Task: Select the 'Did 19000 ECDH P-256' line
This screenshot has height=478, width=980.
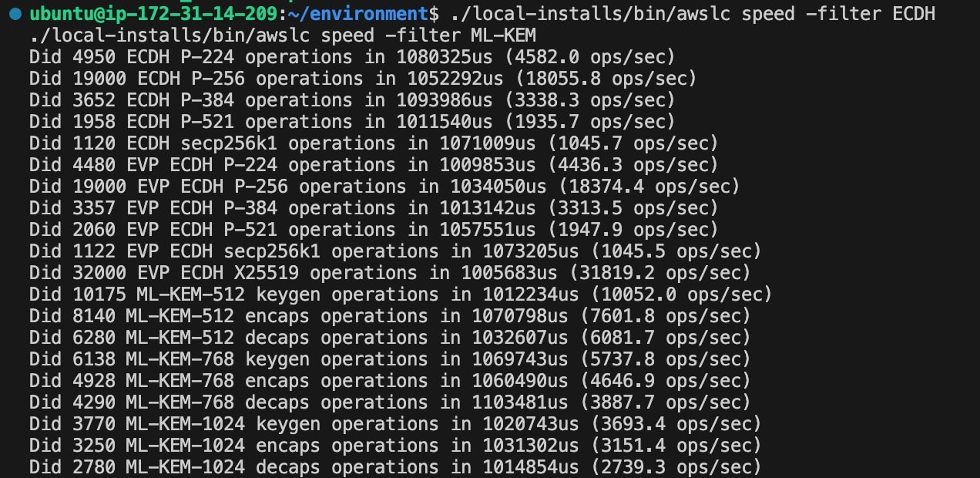Action: pyautogui.click(x=363, y=79)
